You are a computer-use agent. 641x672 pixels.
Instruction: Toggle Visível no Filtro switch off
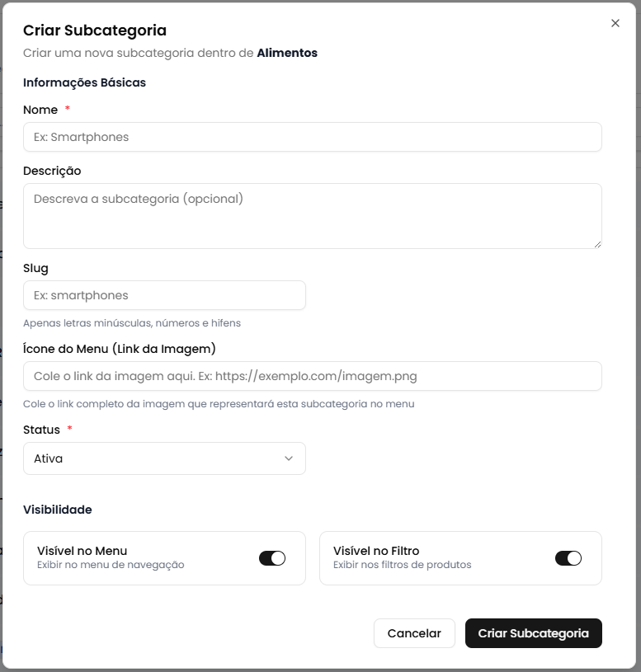[568, 558]
